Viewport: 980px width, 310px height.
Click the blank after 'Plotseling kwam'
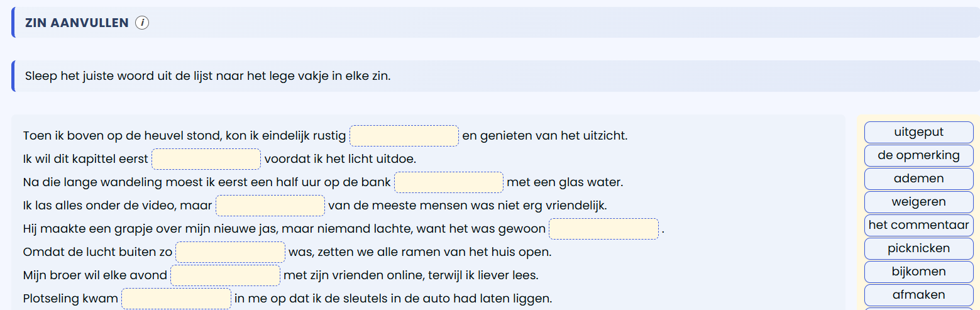pos(176,299)
